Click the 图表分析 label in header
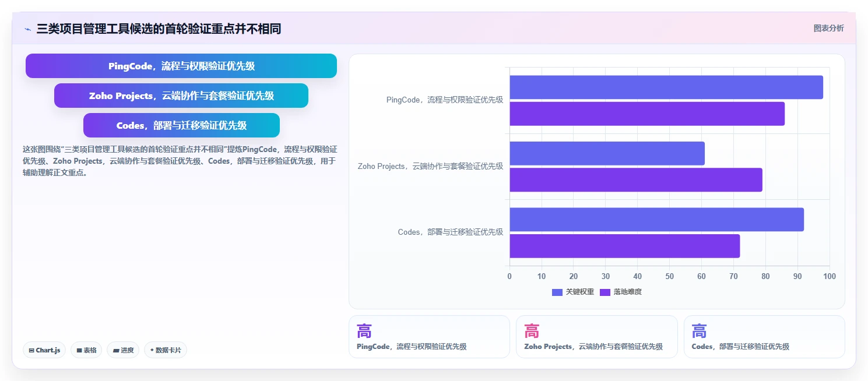 828,28
